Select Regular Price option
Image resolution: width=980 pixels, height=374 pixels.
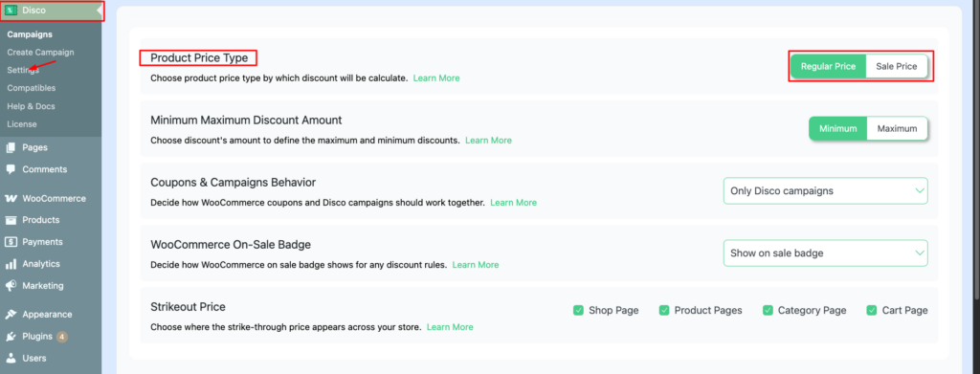coord(828,66)
